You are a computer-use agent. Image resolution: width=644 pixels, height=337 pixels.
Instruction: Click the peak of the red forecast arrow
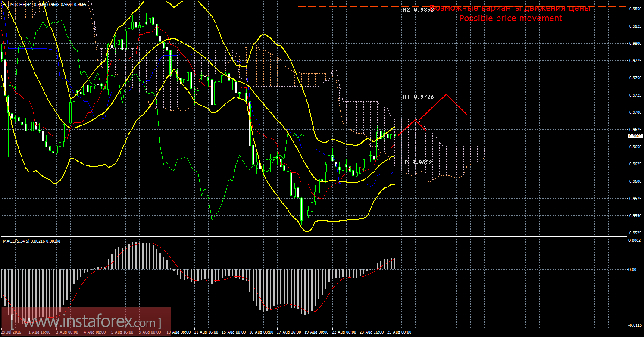(x=446, y=94)
